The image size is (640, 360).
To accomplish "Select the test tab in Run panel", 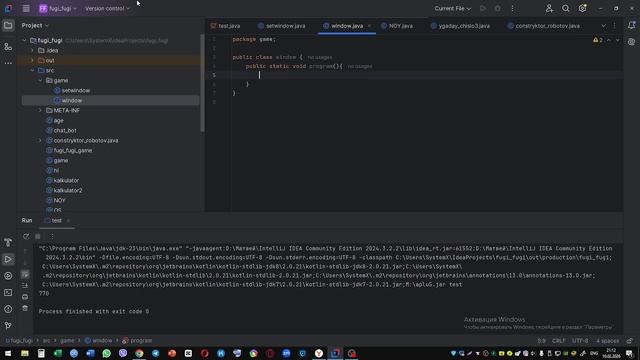I will [x=57, y=220].
